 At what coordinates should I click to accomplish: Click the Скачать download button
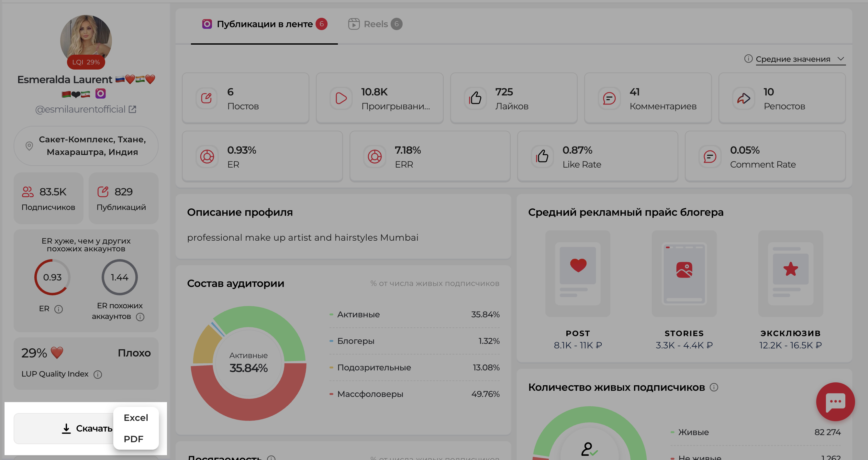[64, 428]
